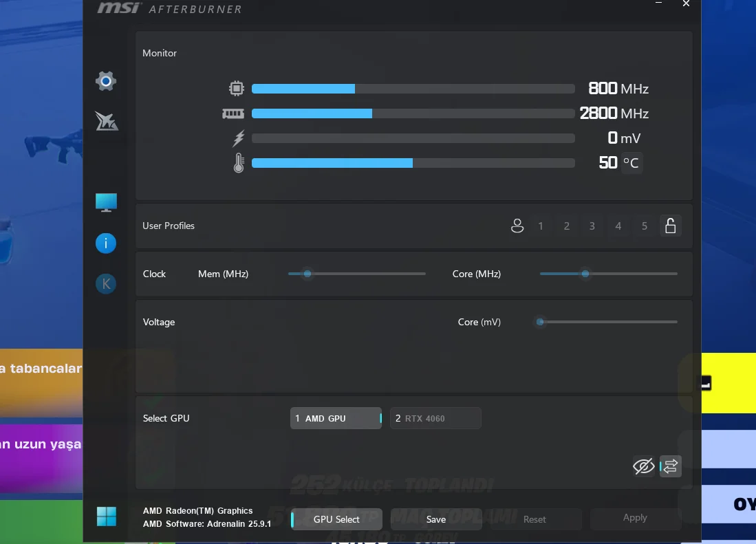756x544 pixels.
Task: Select user profile slot 5
Action: coord(644,226)
